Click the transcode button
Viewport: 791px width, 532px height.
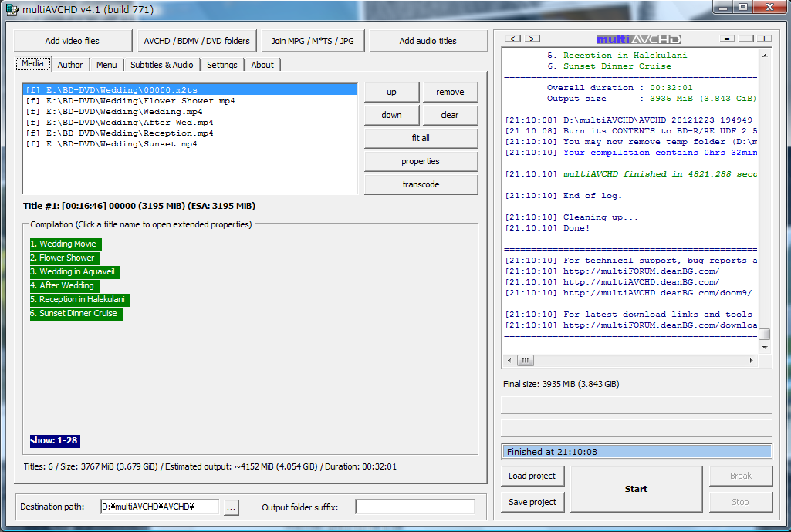[x=421, y=184]
